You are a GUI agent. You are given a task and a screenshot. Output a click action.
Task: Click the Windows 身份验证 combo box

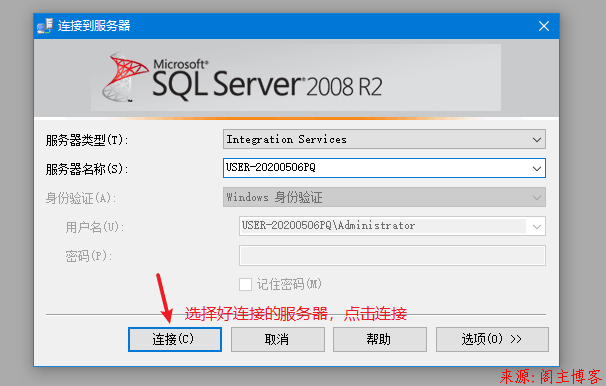point(384,197)
